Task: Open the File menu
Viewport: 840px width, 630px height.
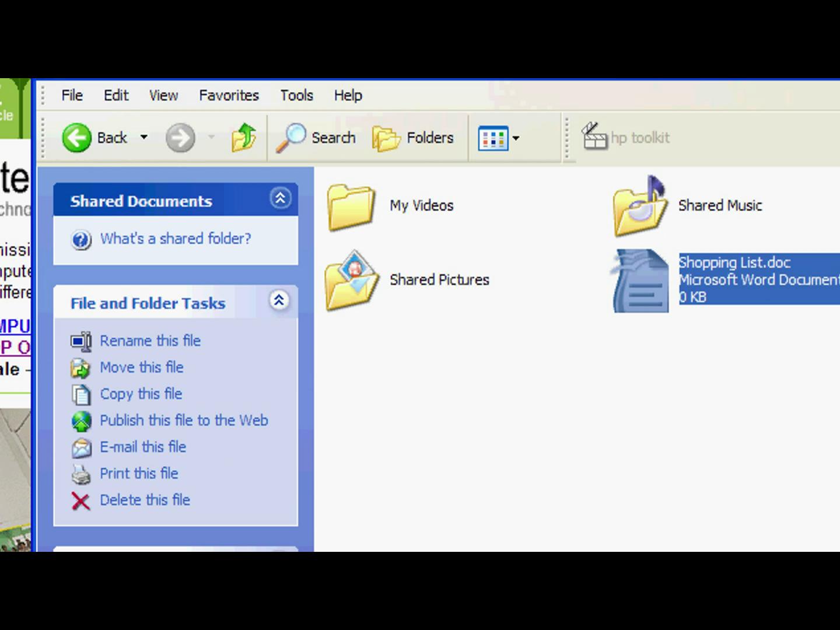Action: click(x=72, y=95)
